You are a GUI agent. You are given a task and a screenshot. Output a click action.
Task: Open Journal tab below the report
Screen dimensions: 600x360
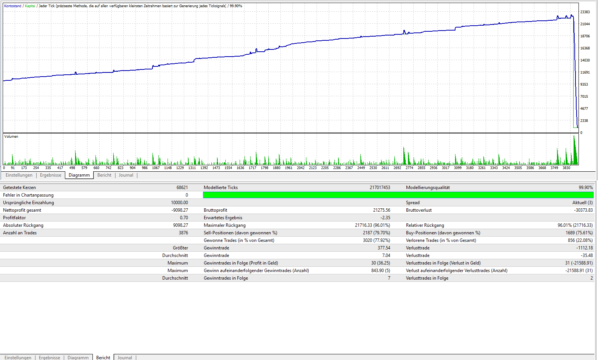click(x=125, y=357)
